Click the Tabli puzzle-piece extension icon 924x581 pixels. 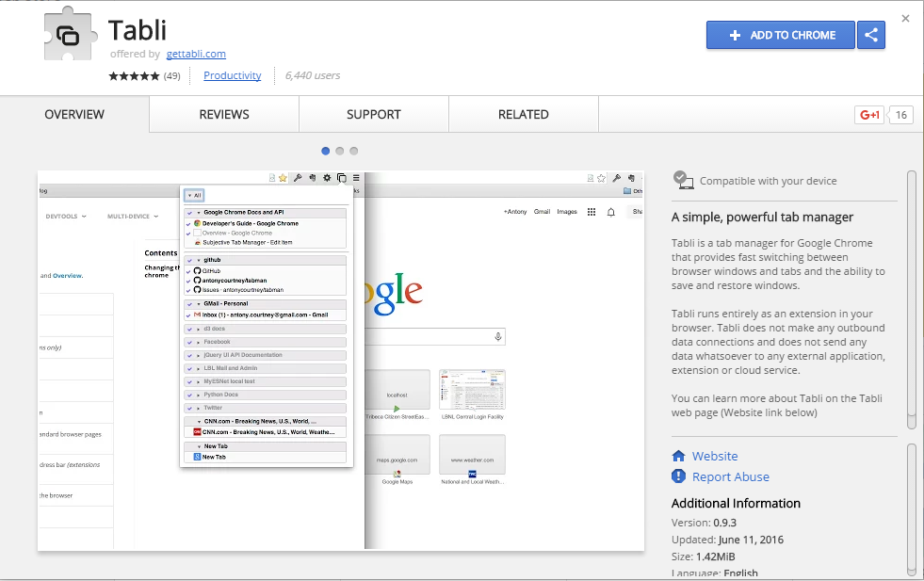point(70,34)
